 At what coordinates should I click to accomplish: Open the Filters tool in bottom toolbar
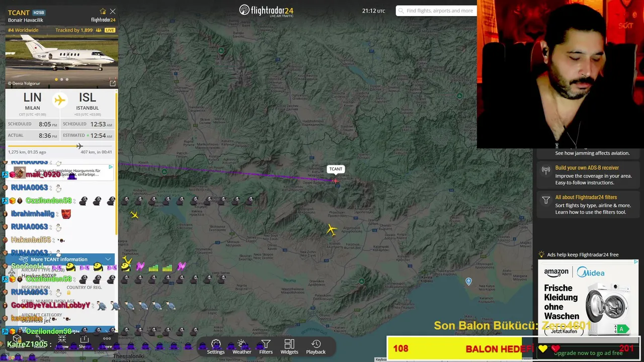266,347
